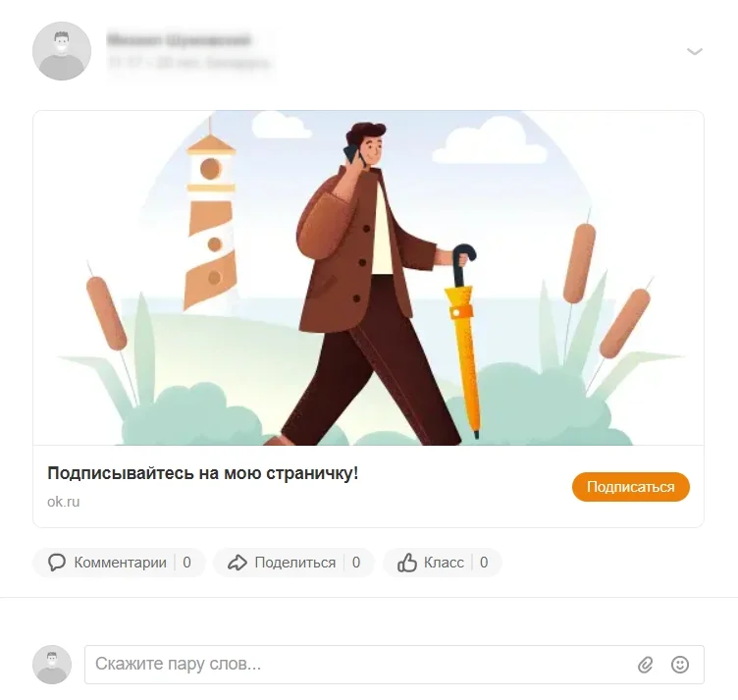Click the paperclip attachment icon
738x700 pixels.
pos(646,665)
